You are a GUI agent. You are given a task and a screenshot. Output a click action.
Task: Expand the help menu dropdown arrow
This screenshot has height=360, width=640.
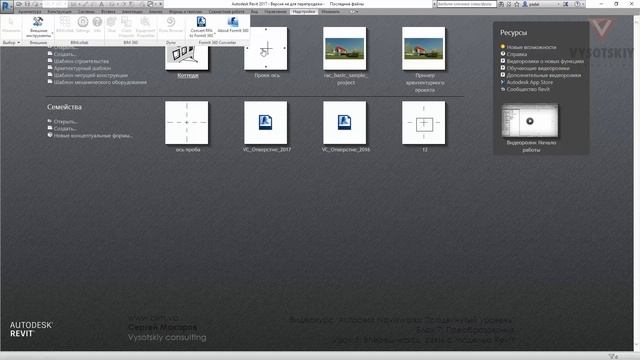tap(583, 4)
